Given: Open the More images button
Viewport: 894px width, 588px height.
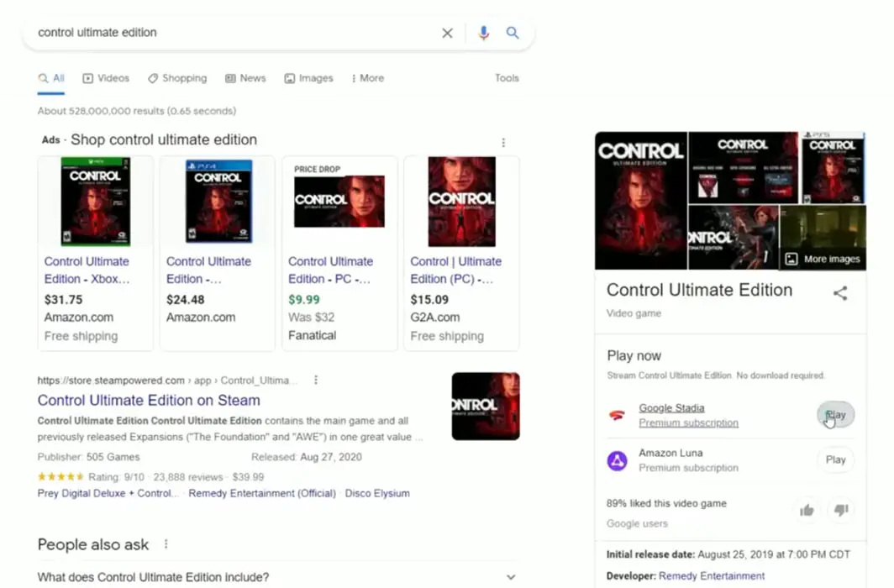Looking at the screenshot, I should (x=823, y=260).
